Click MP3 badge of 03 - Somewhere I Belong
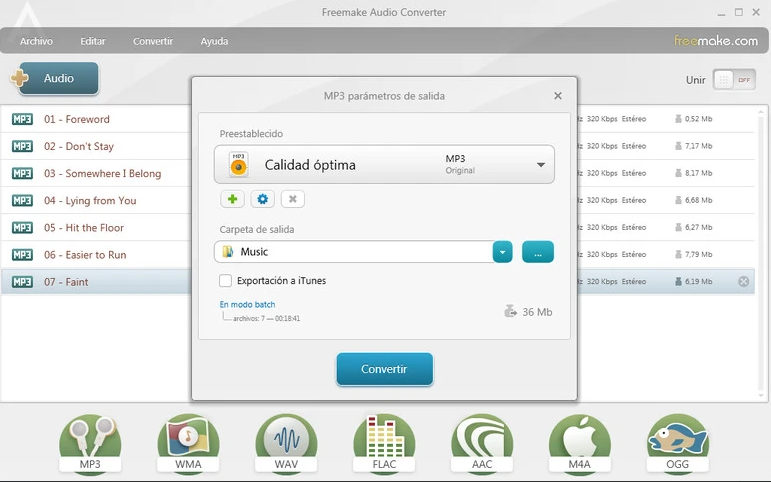Image resolution: width=771 pixels, height=482 pixels. coord(22,173)
